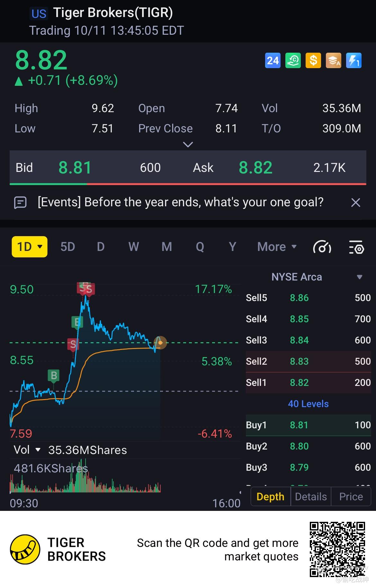Select the Price tab

[351, 497]
